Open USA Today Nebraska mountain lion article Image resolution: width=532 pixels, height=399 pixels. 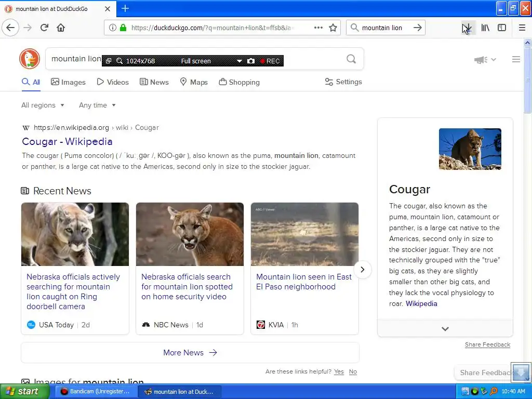(x=73, y=291)
